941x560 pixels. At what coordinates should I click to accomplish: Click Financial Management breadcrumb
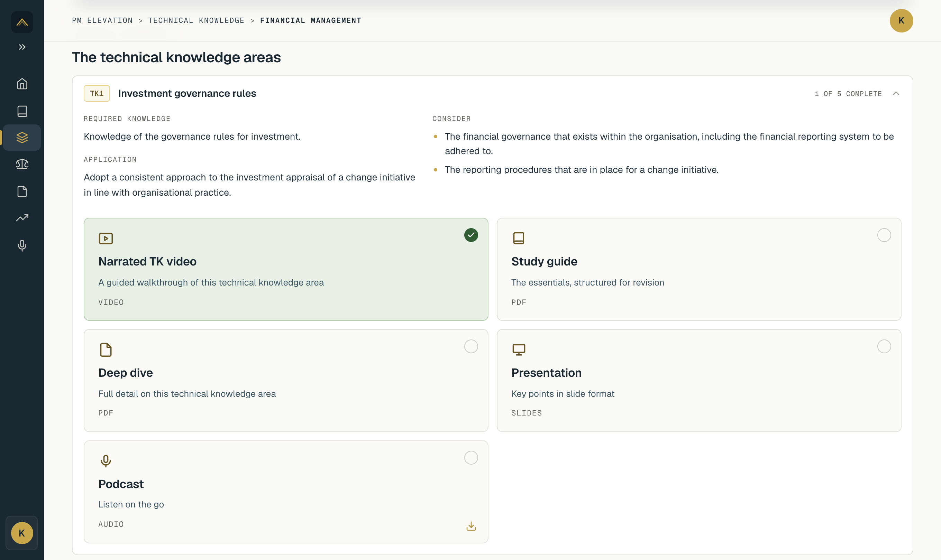point(310,20)
